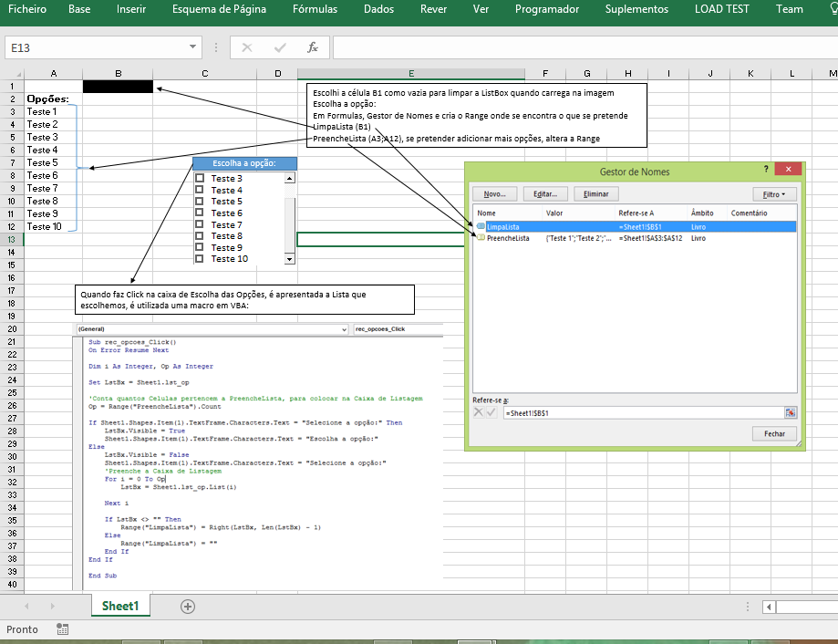Click the LimpaLista name icon in Gestor de Nomes

[x=481, y=225]
